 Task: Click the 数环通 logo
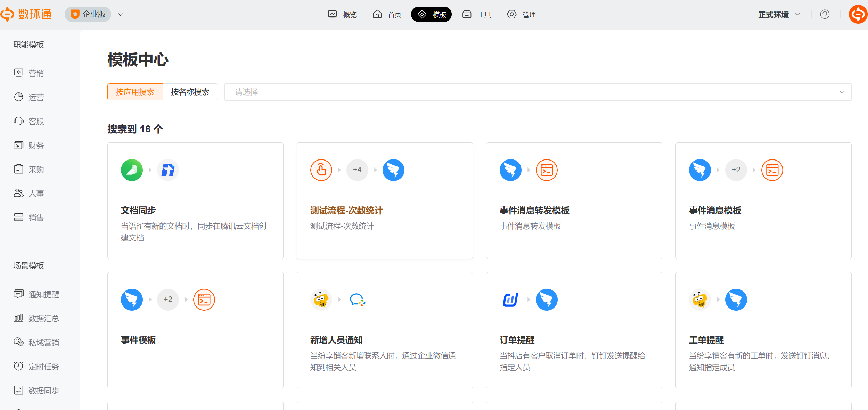coord(26,14)
